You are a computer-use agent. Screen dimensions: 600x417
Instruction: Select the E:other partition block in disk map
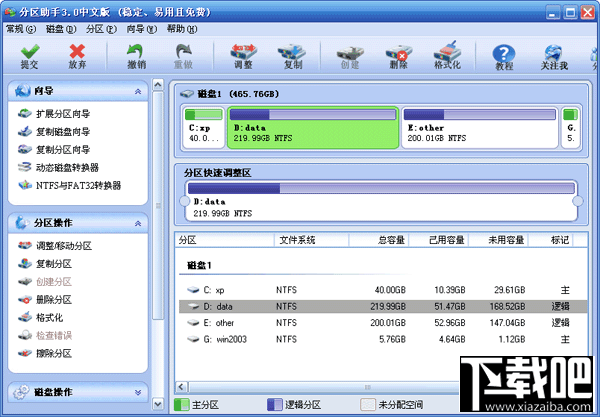pos(479,127)
